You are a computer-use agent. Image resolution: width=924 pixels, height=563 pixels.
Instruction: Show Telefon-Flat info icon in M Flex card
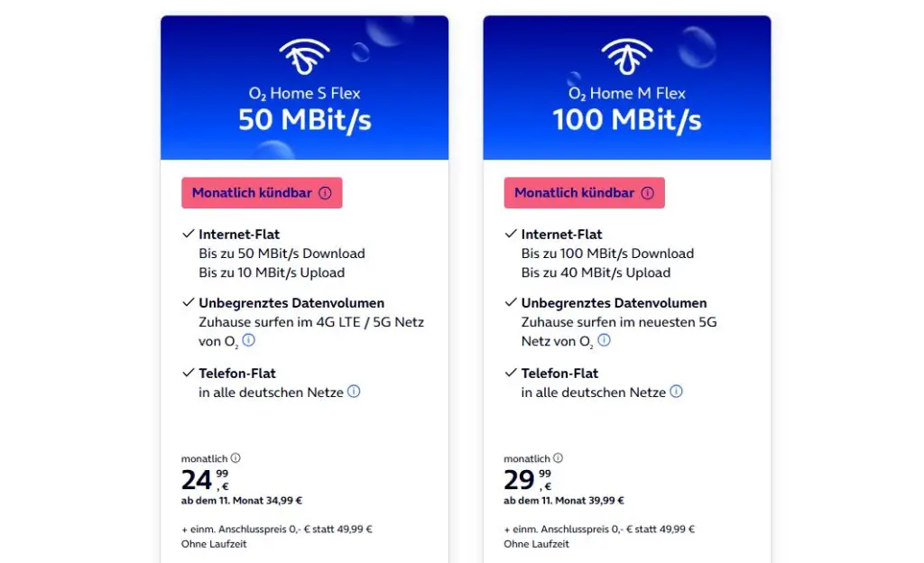point(676,392)
